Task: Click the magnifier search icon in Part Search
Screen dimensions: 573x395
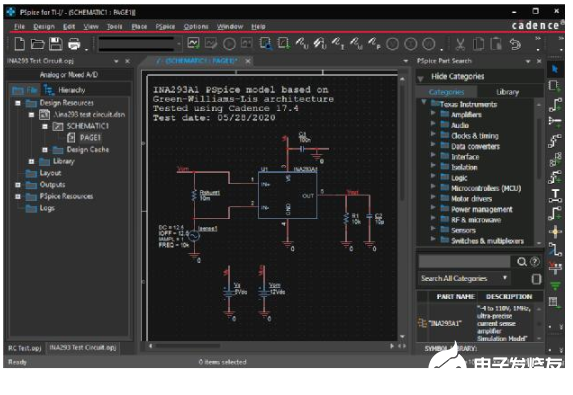Action: coord(521,262)
